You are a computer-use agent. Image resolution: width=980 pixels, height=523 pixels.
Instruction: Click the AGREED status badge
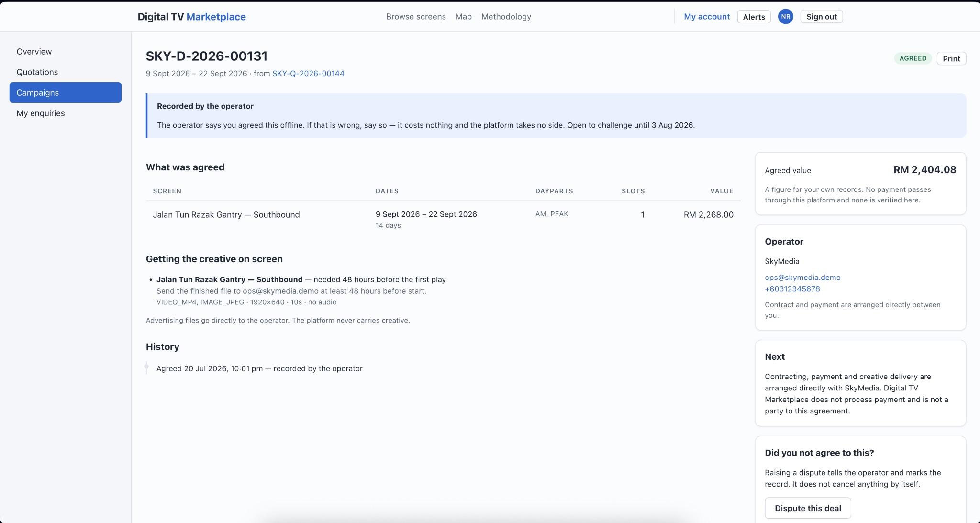[x=913, y=58]
